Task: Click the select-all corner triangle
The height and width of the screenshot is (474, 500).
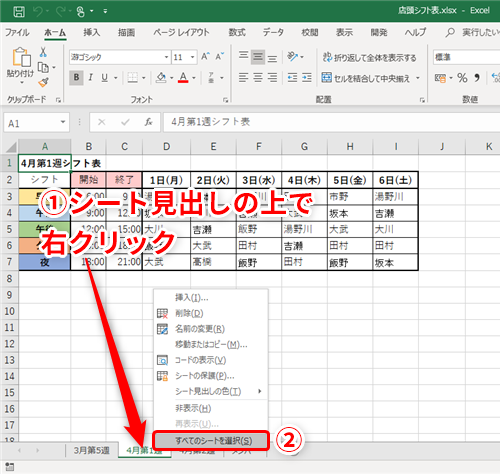Action: coord(11,147)
